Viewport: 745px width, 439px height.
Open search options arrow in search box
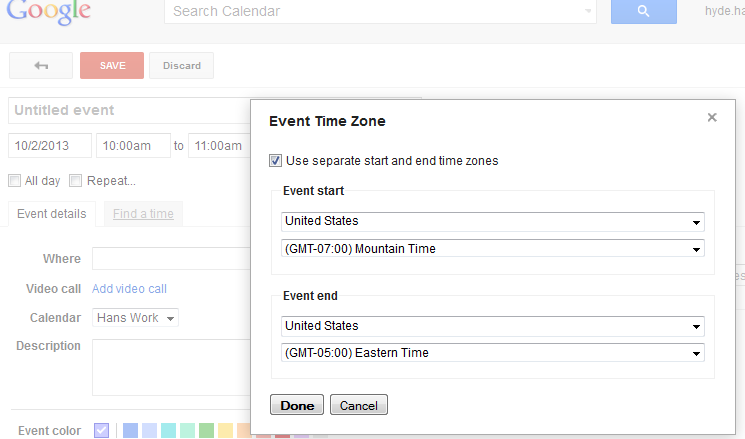[x=588, y=12]
